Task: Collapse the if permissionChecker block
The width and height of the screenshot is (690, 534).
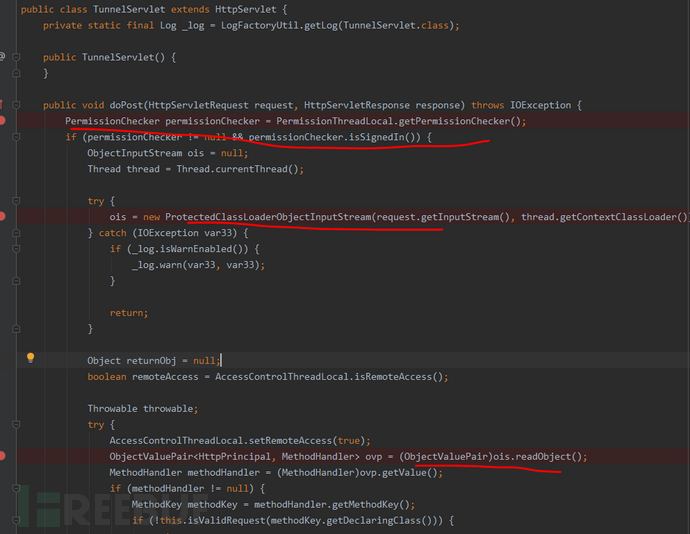Action: pyautogui.click(x=16, y=137)
